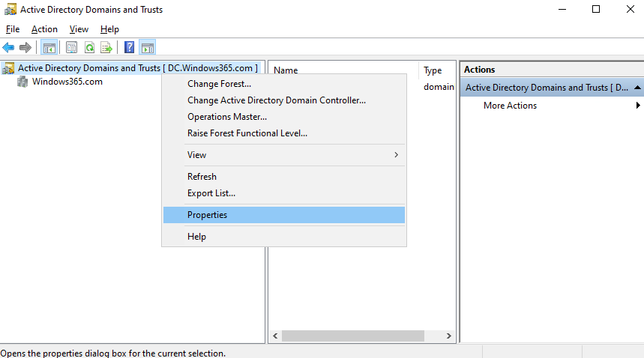This screenshot has width=644, height=358.
Task: Open the File menu
Action: pyautogui.click(x=13, y=29)
